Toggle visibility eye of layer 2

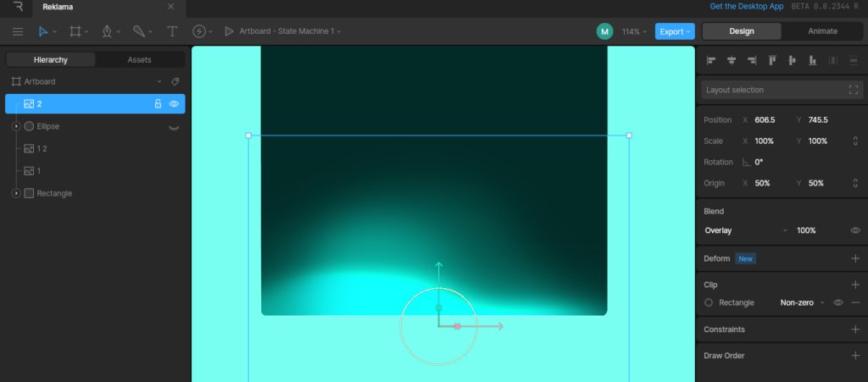[x=174, y=103]
